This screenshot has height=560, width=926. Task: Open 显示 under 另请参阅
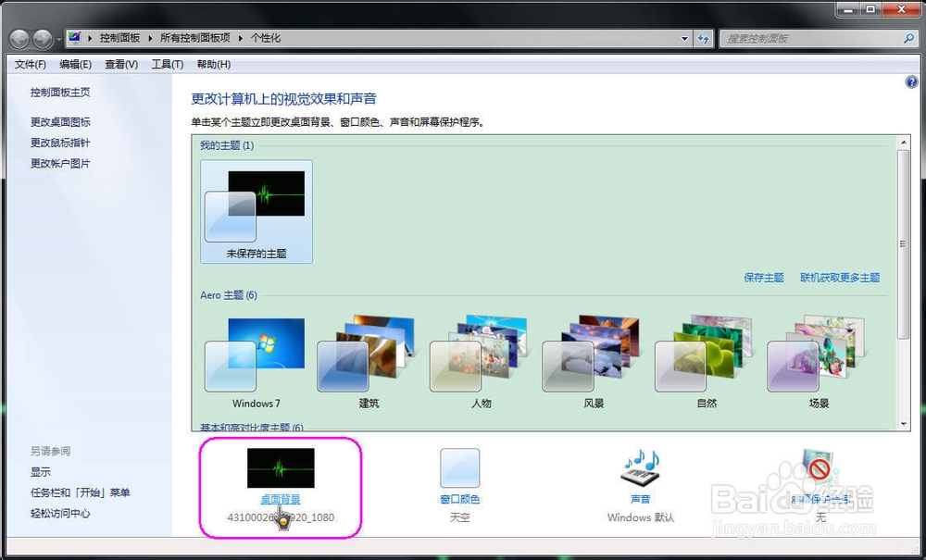41,472
